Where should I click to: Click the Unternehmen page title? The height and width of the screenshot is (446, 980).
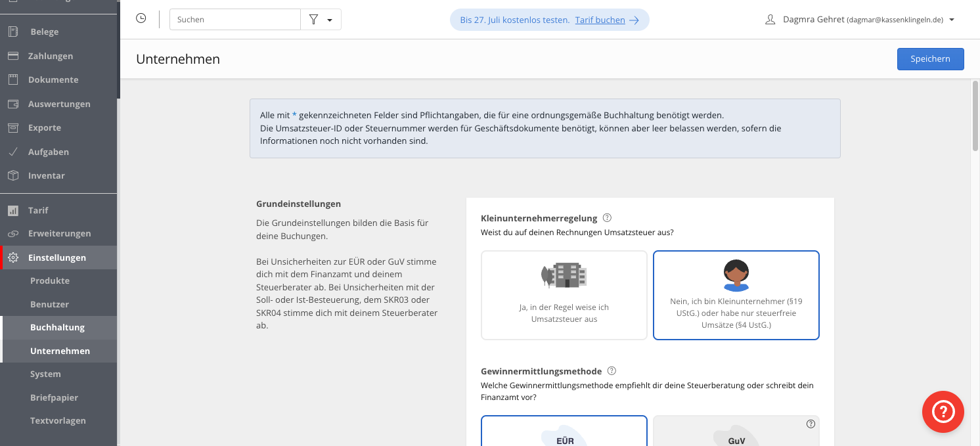178,59
